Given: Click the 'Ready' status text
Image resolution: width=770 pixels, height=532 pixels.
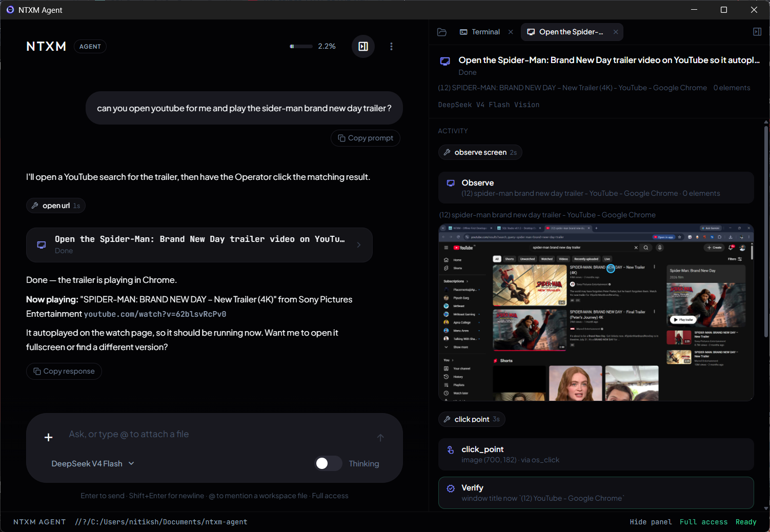Looking at the screenshot, I should 746,522.
